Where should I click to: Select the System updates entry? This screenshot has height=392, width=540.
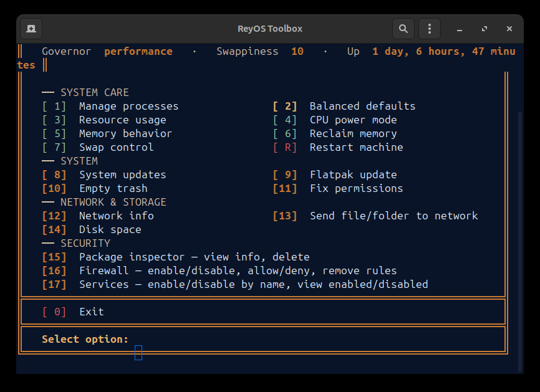point(104,175)
